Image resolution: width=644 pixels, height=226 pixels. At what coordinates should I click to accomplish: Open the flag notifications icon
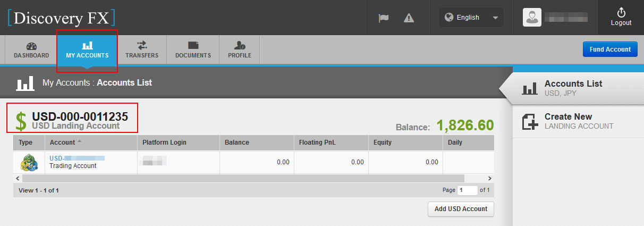384,18
